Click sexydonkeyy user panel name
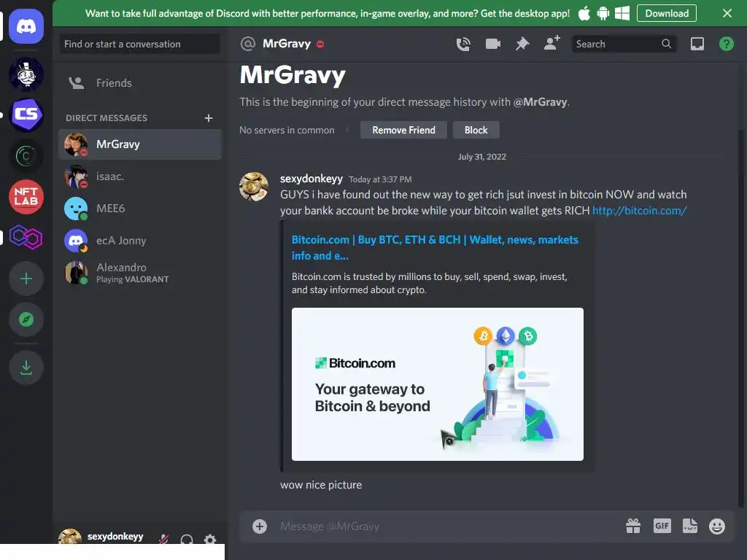Screen dimensions: 747x560 [115, 536]
